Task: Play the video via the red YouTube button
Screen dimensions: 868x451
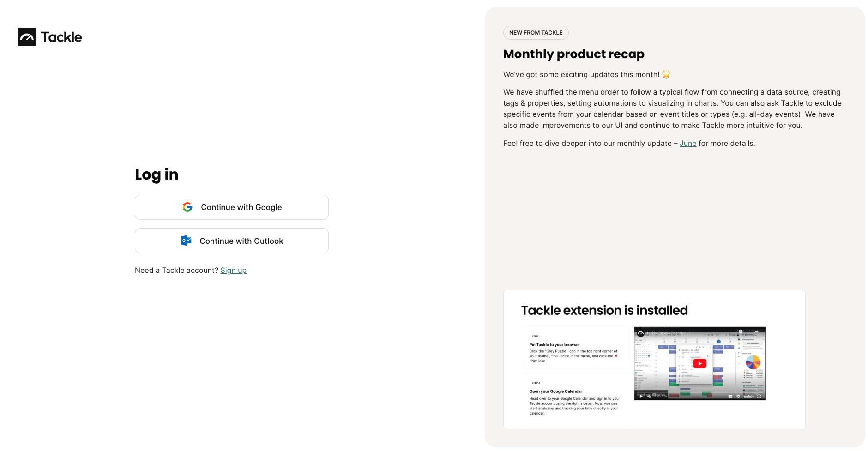Action: (x=699, y=363)
